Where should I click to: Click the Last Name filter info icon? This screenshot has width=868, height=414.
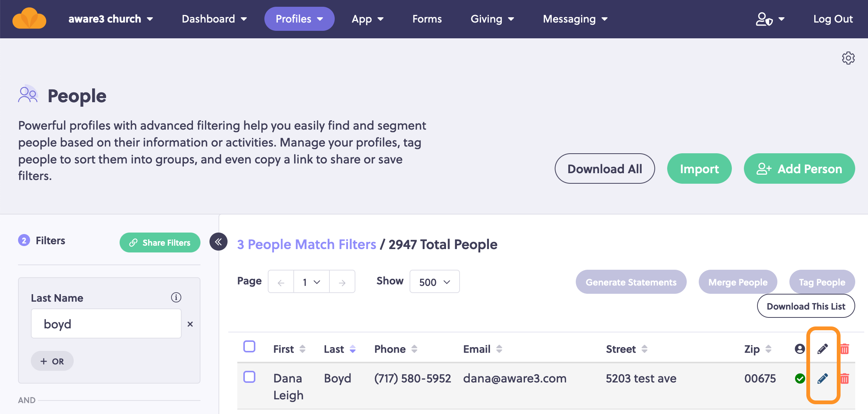[176, 298]
